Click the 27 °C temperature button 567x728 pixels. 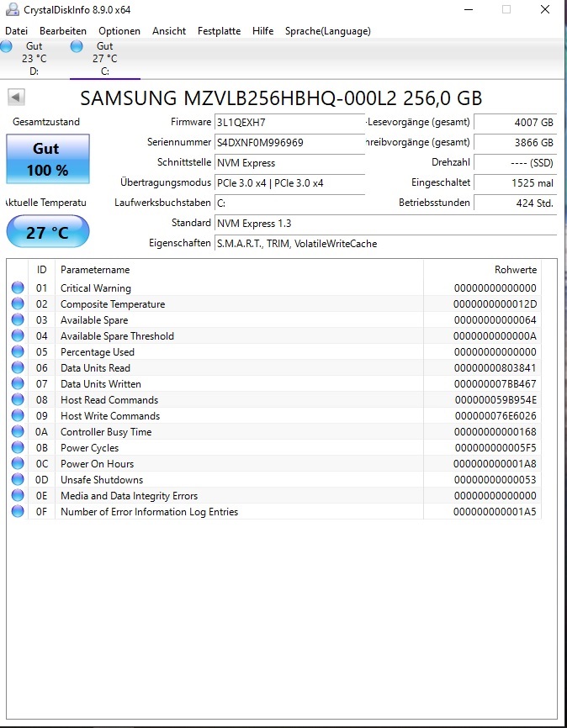point(47,231)
